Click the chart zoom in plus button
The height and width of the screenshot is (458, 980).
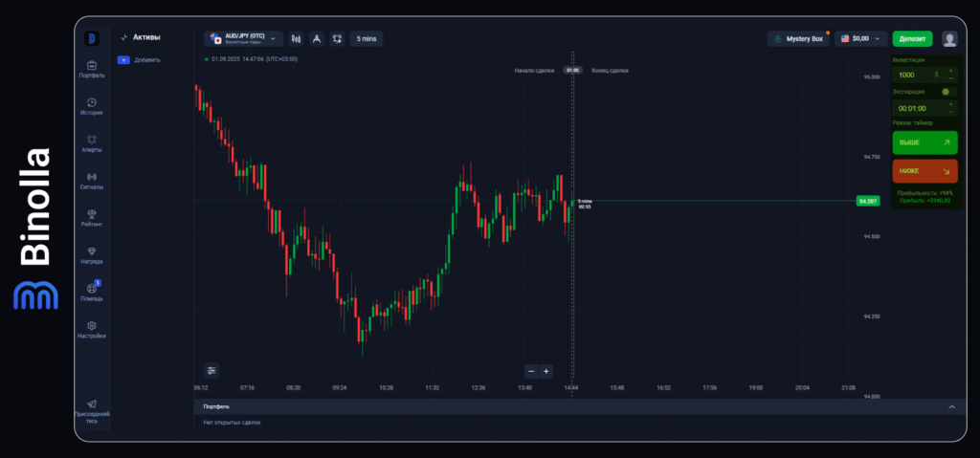[x=546, y=371]
